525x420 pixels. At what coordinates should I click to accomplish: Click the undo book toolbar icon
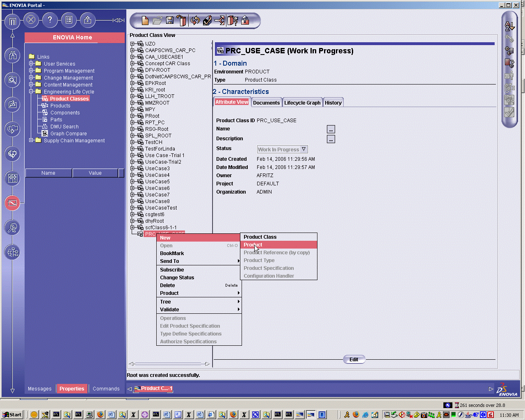tap(181, 21)
